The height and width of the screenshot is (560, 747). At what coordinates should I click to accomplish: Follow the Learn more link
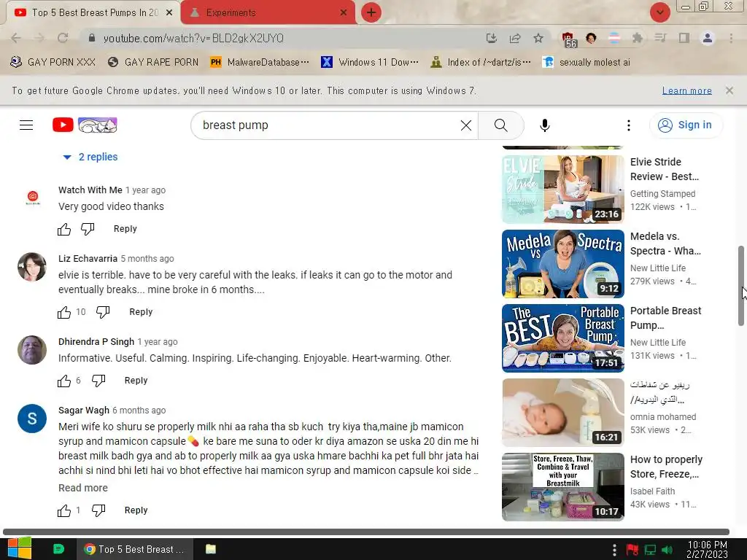tap(687, 90)
